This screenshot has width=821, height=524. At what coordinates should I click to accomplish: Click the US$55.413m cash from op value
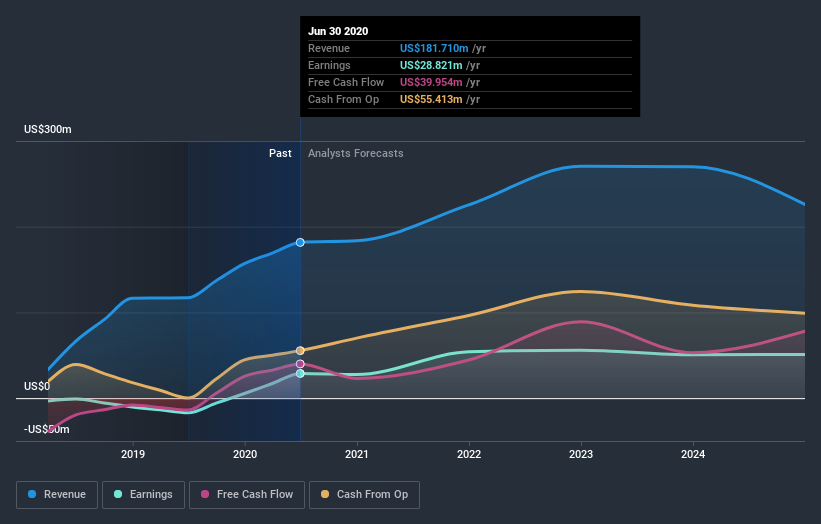coord(431,99)
